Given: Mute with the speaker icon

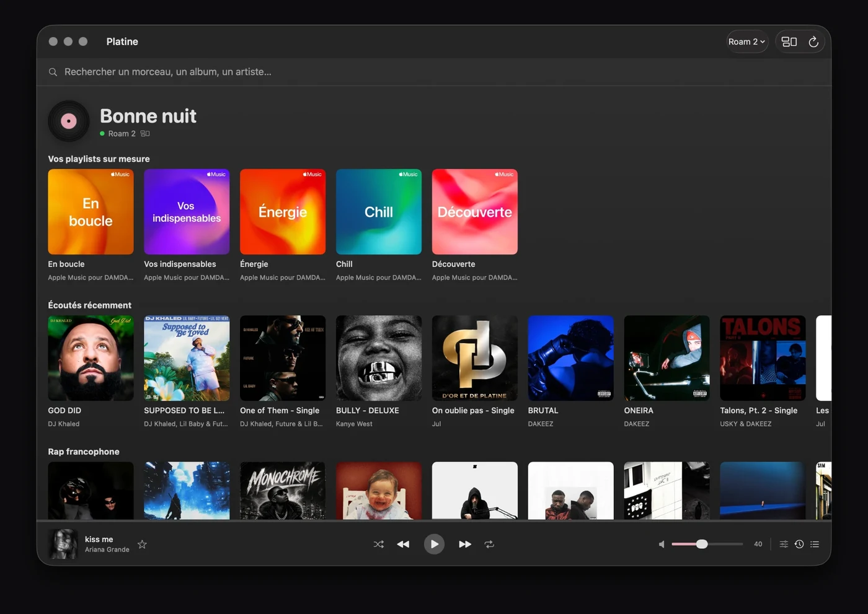Looking at the screenshot, I should click(x=662, y=544).
